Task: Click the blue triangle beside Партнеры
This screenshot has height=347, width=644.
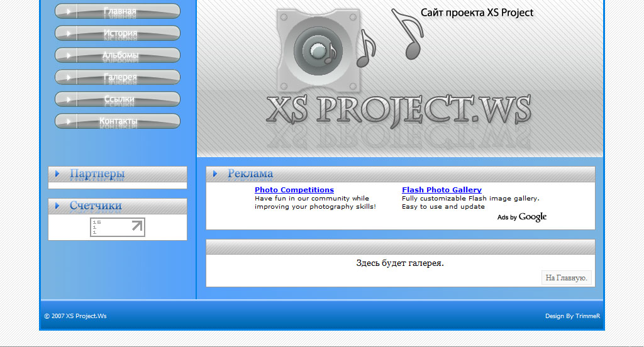Action: 57,173
